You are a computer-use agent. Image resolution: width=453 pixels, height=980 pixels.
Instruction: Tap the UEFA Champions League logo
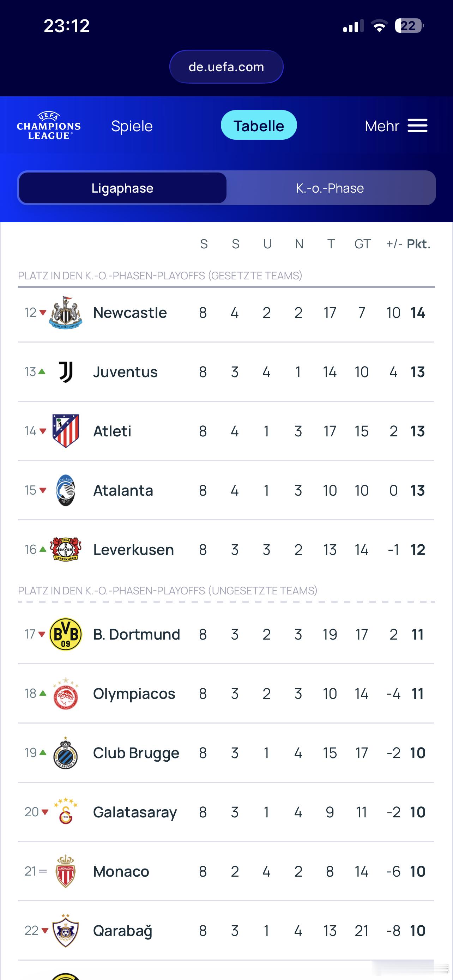click(x=49, y=126)
